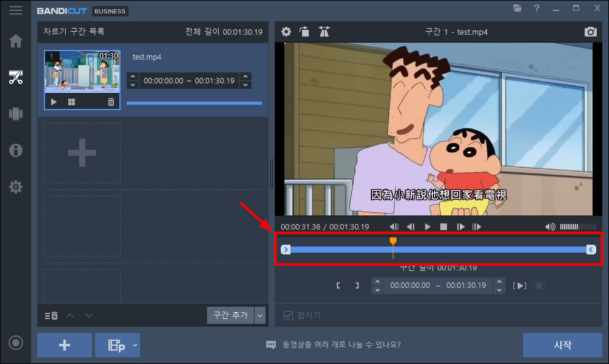Decrease list start time stepper down
Screen dimensions: 609x364
133,85
